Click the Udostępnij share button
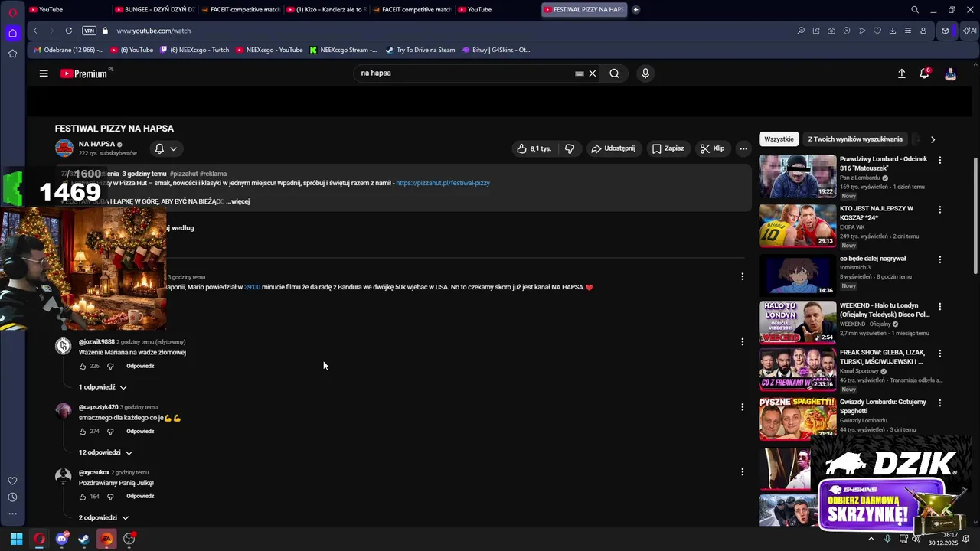This screenshot has height=551, width=980. pos(612,148)
